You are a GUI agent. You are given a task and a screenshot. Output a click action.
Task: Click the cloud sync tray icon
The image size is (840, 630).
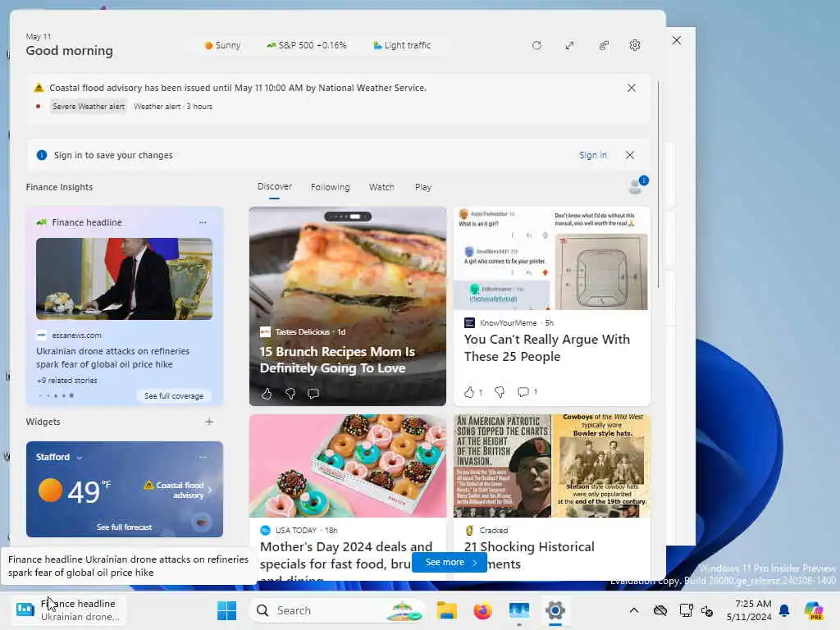pos(660,610)
